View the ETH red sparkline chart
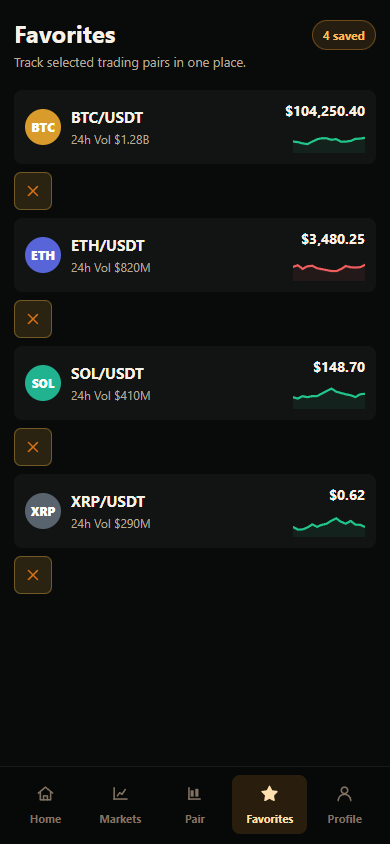Screen dimensions: 390x844 [329, 272]
